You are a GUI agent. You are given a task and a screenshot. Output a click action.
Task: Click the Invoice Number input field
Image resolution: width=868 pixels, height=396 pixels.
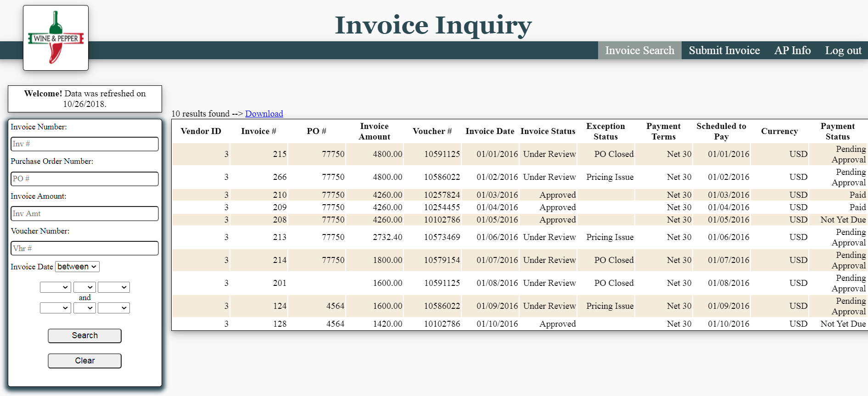click(x=84, y=144)
